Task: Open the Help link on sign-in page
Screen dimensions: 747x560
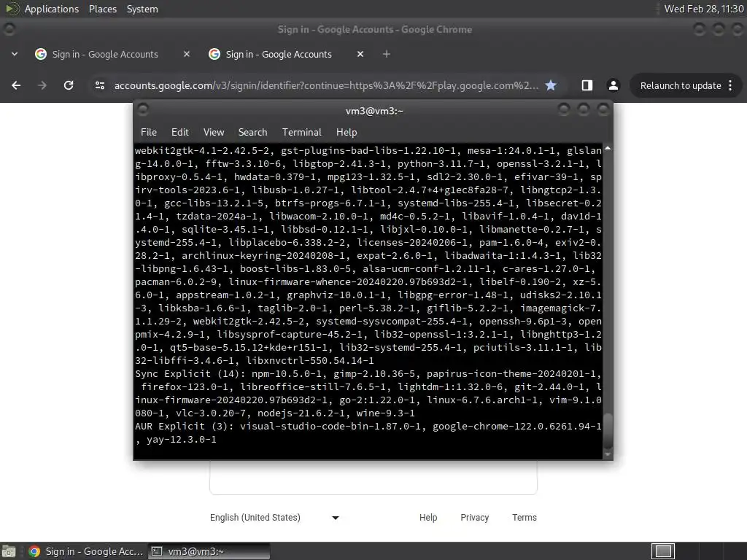Action: 428,518
